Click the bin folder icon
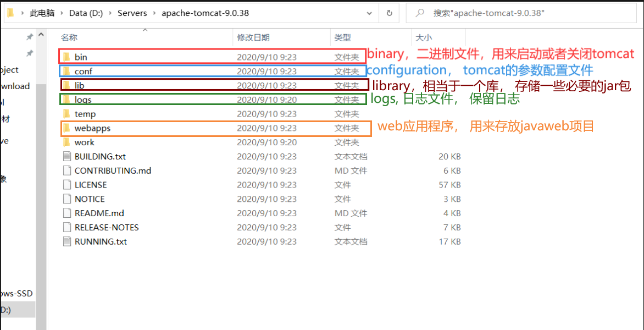This screenshot has height=330, width=644. coord(67,57)
